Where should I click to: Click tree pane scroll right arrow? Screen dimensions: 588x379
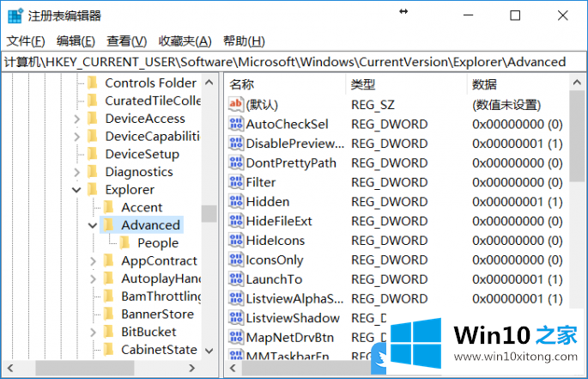(x=192, y=368)
